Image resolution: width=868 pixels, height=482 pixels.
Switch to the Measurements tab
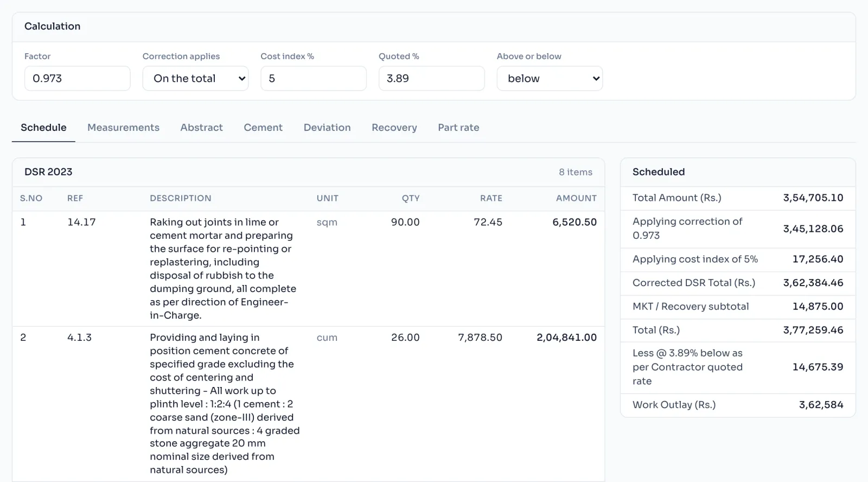(x=123, y=128)
